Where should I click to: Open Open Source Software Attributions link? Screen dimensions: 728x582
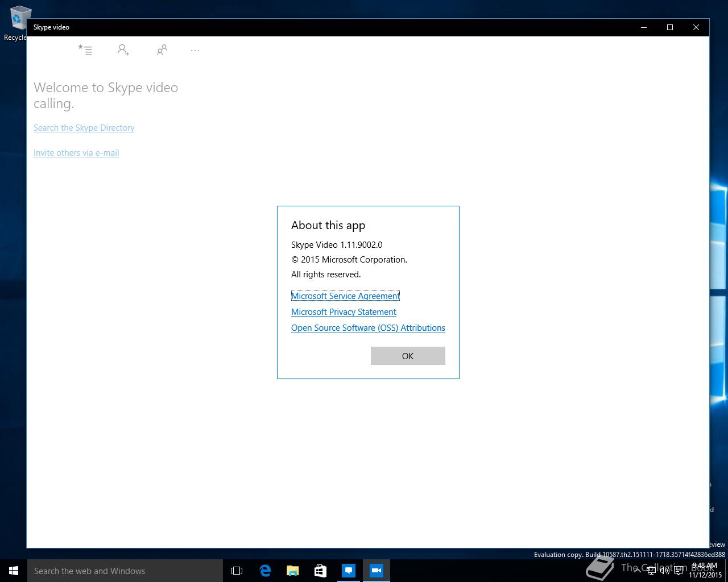coord(368,328)
